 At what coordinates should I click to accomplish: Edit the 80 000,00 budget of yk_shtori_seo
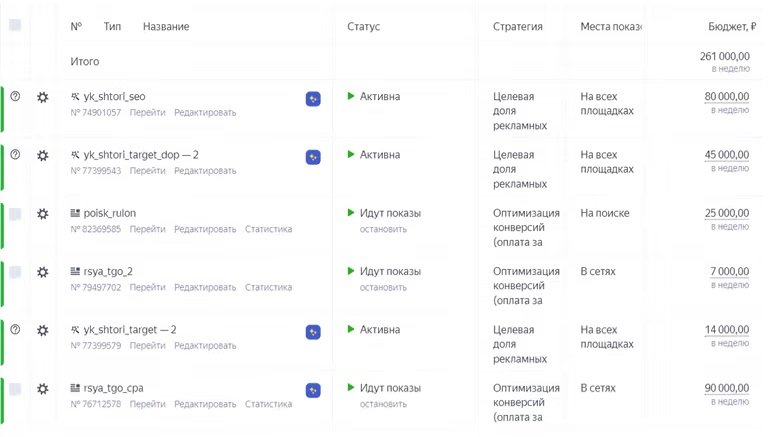726,96
